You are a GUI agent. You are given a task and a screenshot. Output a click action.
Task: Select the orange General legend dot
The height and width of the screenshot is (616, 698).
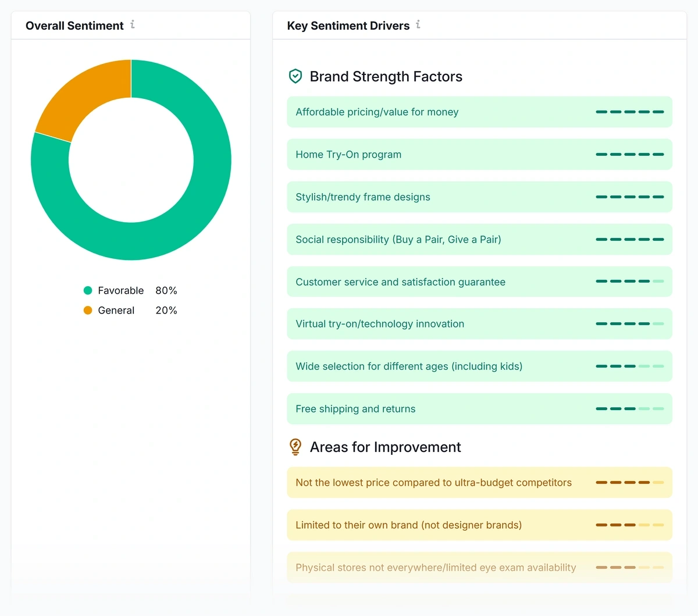(87, 310)
